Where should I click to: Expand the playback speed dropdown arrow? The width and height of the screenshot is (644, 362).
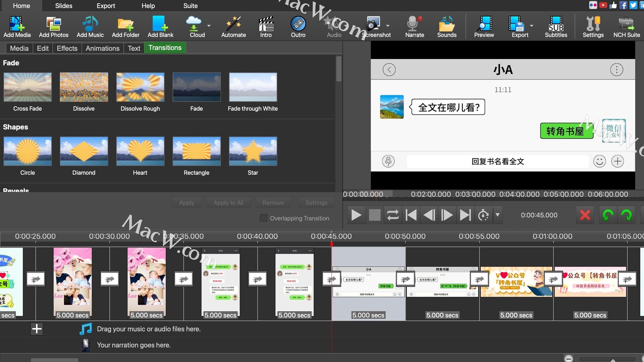tap(498, 215)
